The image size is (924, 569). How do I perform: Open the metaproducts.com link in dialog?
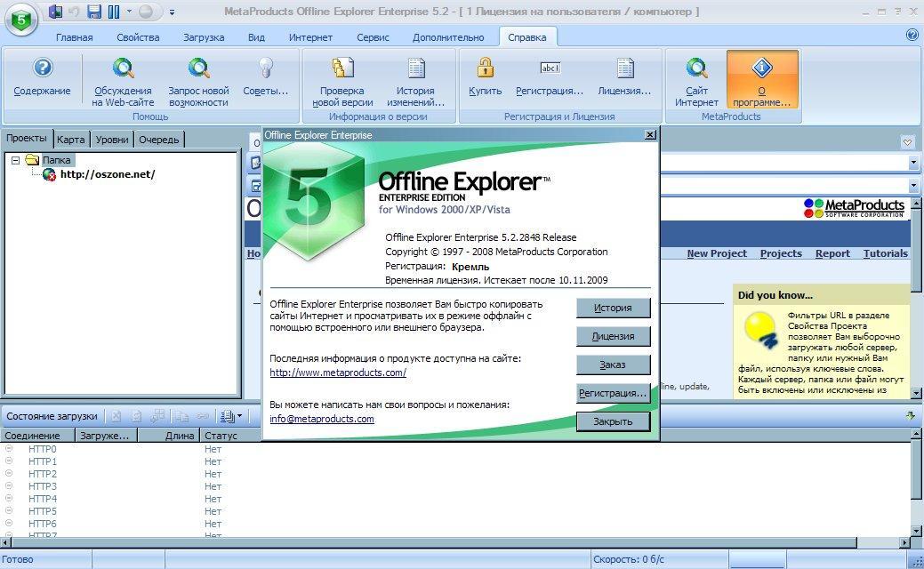coord(338,373)
